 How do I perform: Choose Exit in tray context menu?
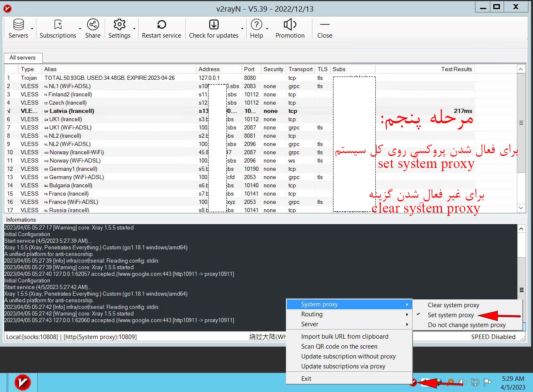tap(349, 379)
